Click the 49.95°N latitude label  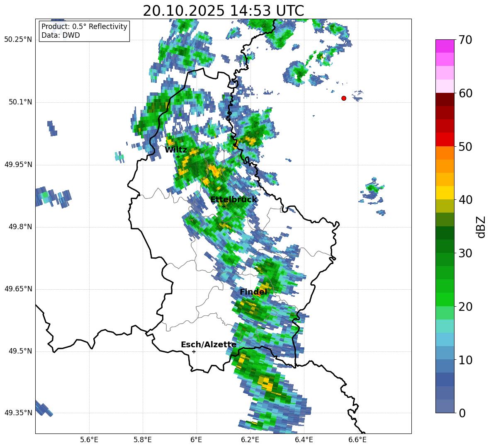[18, 165]
